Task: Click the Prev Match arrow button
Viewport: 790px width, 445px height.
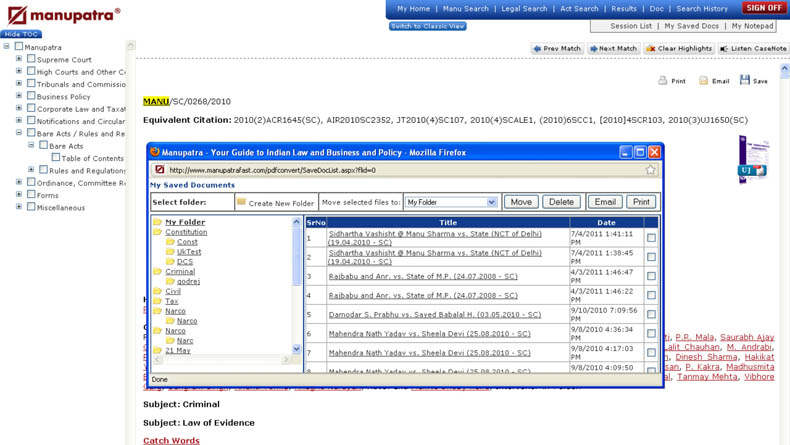Action: tap(557, 48)
